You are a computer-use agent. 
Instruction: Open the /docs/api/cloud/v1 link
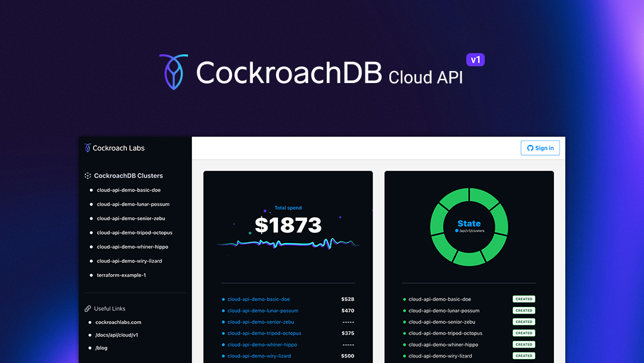[x=118, y=334]
